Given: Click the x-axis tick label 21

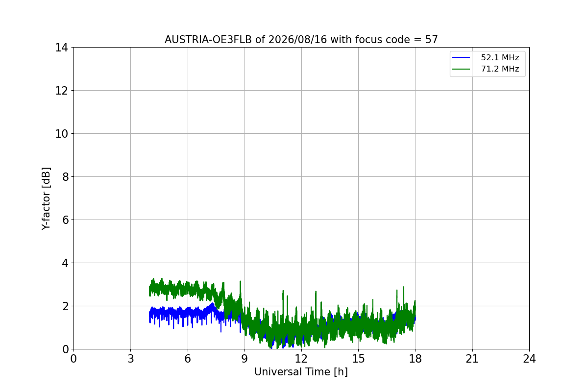Looking at the screenshot, I should [472, 359].
